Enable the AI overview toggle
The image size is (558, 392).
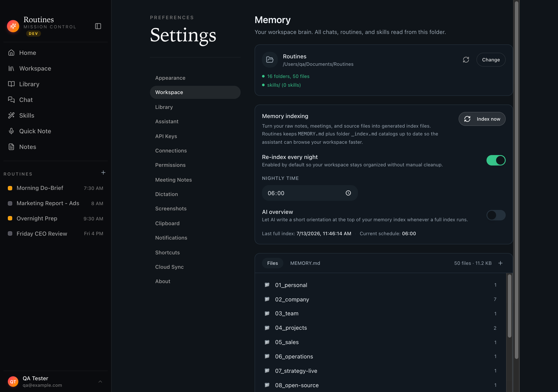pos(496,215)
